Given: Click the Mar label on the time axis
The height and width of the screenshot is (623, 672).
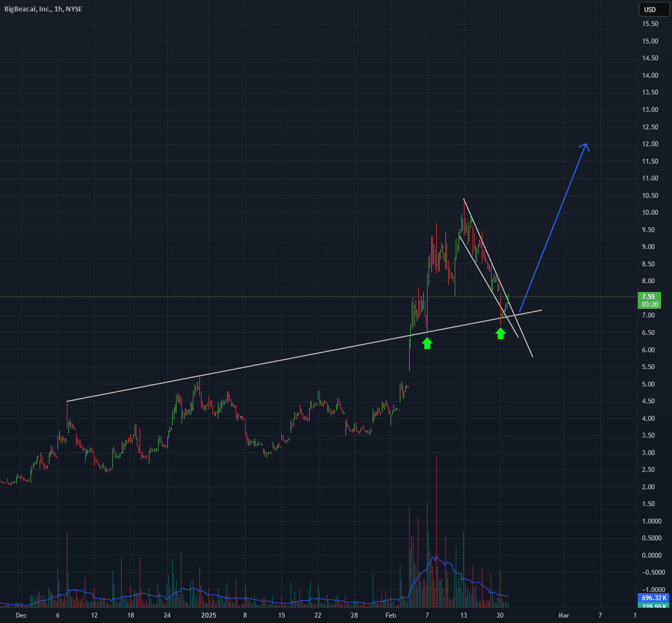Looking at the screenshot, I should [x=564, y=615].
